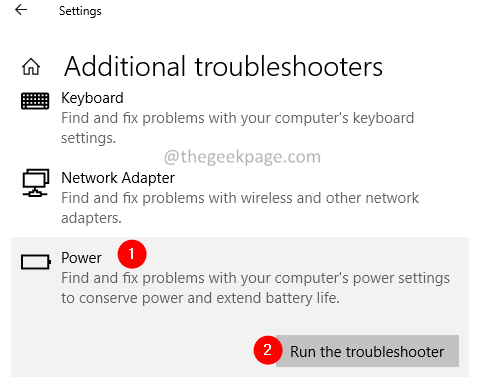Click the keyboard settings description text
Screen dimensions: 477x383
[237, 128]
